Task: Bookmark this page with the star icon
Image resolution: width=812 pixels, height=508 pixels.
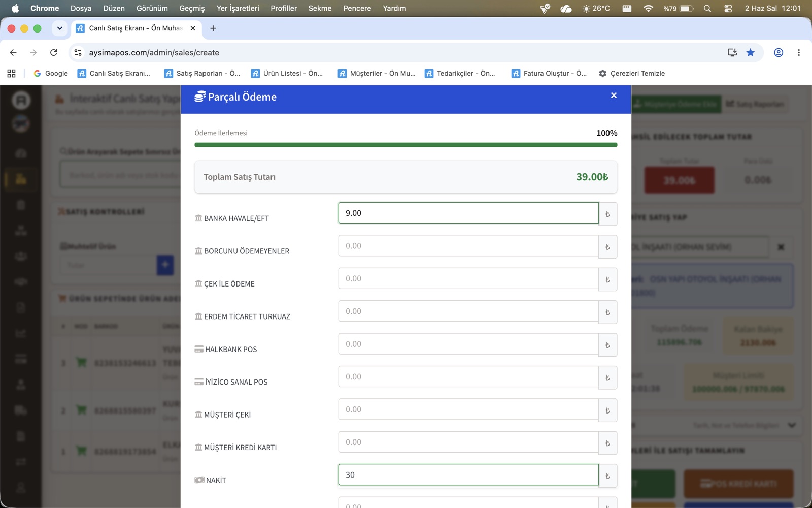Action: (750, 52)
